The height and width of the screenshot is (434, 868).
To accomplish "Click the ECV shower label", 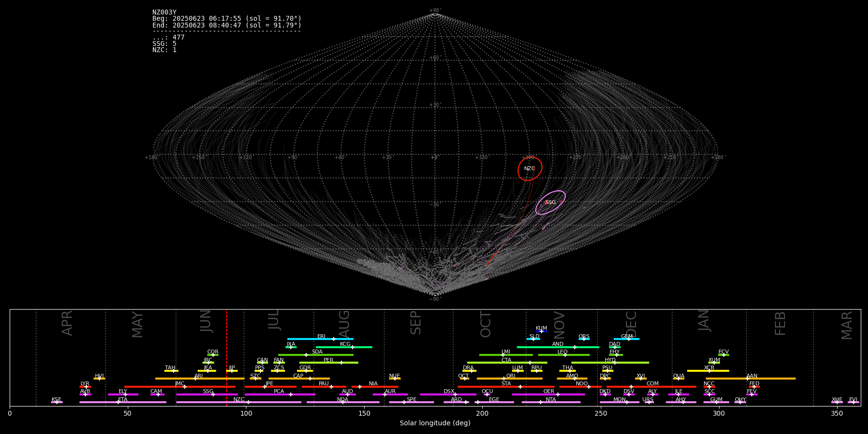I will pos(723,352).
